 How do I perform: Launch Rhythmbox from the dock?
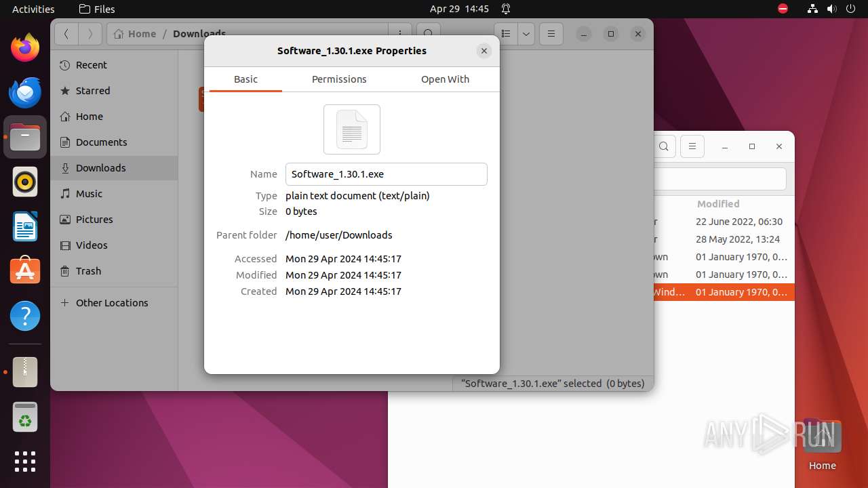click(x=25, y=182)
